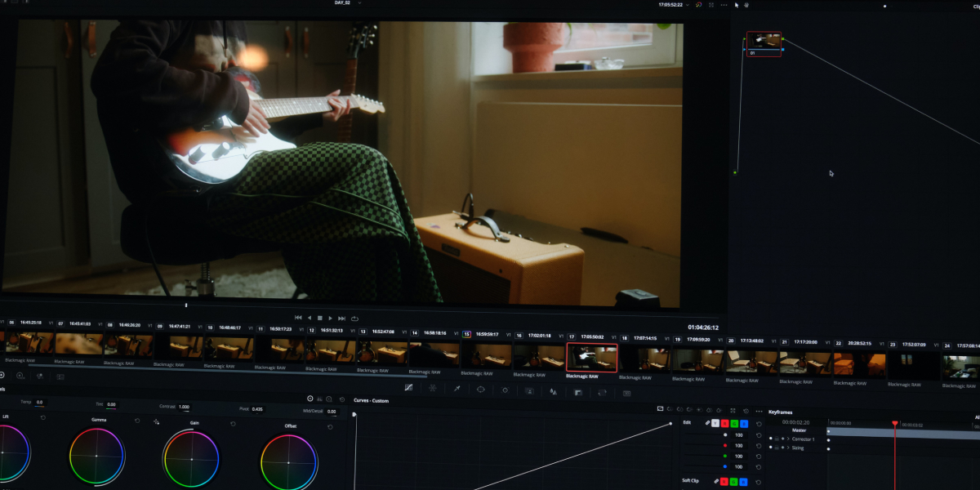This screenshot has width=980, height=490.
Task: Open the viewer timecode dropdown
Action: click(x=686, y=5)
